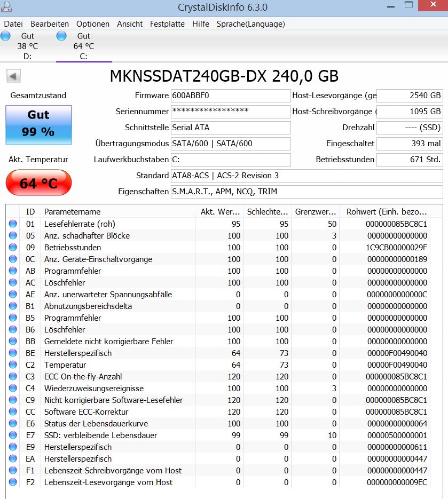
Task: Go to the previous disk with the left arrow
Action: (x=13, y=76)
